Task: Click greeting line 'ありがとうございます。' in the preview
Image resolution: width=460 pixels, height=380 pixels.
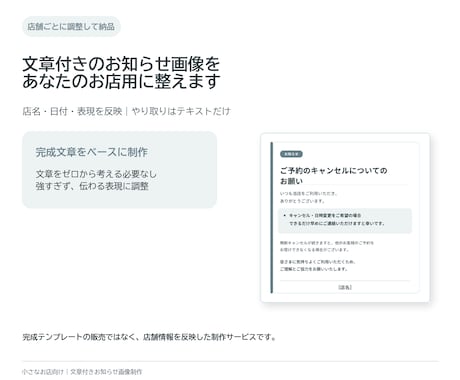Action: pos(302,201)
